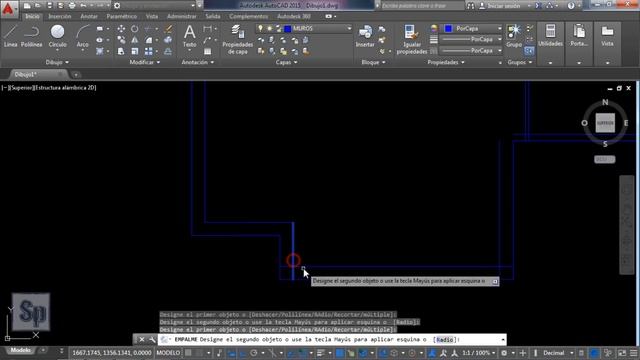Expand the Bloque panel

point(373,62)
